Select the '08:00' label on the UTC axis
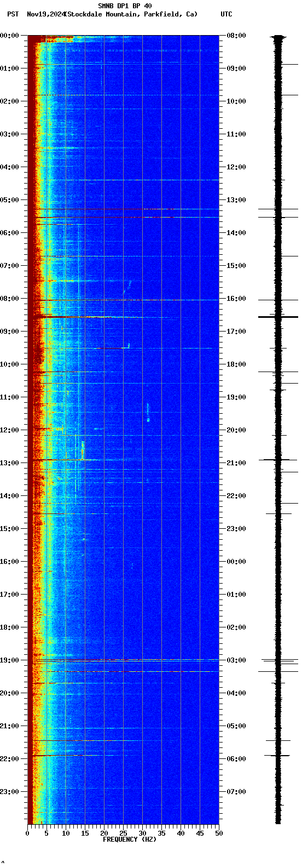 coord(236,36)
